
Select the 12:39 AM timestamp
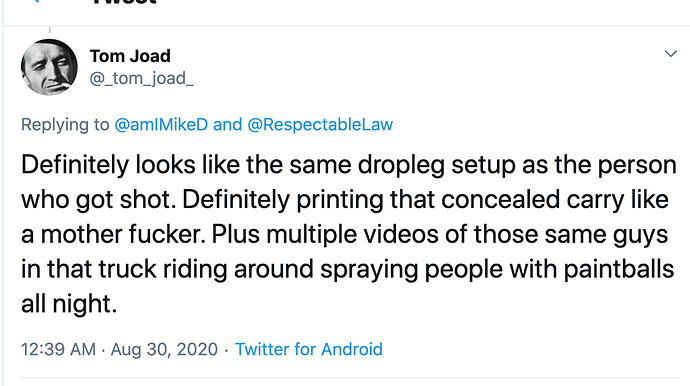[x=58, y=349]
